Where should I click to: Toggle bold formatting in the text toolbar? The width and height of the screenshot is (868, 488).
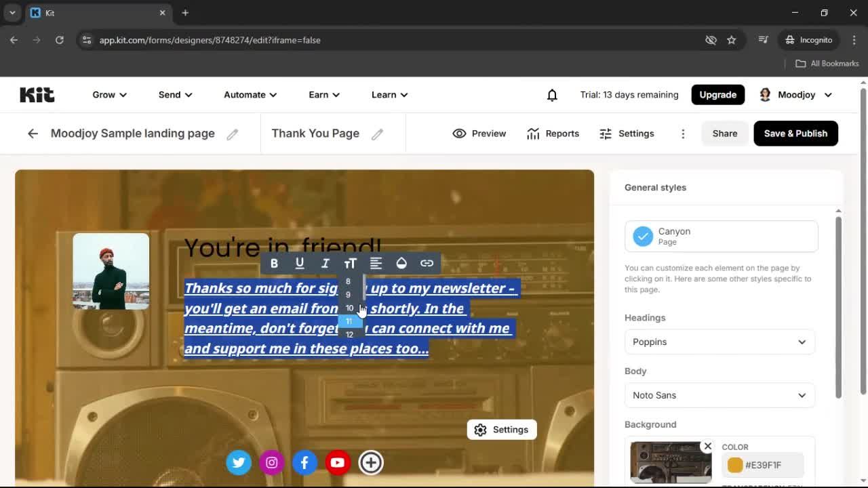[275, 263]
